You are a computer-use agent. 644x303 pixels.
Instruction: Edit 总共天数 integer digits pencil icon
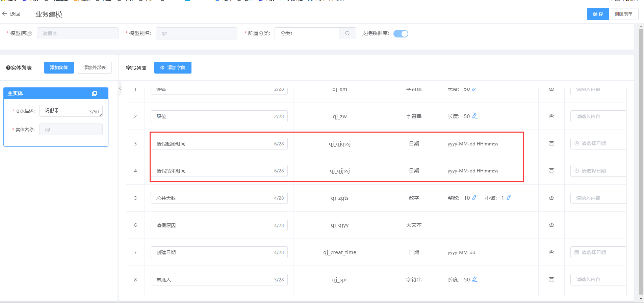(475, 198)
